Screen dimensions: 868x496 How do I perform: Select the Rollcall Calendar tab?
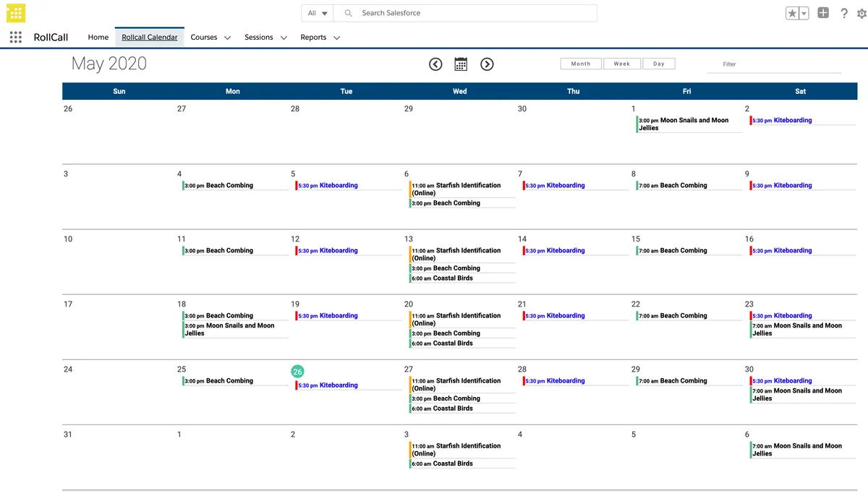tap(150, 38)
